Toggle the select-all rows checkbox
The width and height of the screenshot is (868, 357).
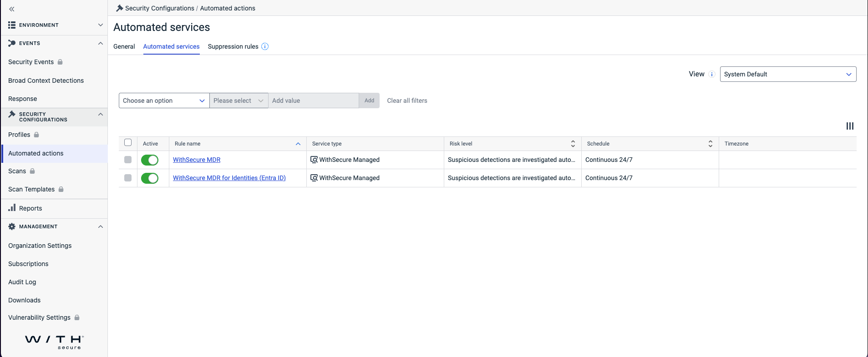coord(128,143)
